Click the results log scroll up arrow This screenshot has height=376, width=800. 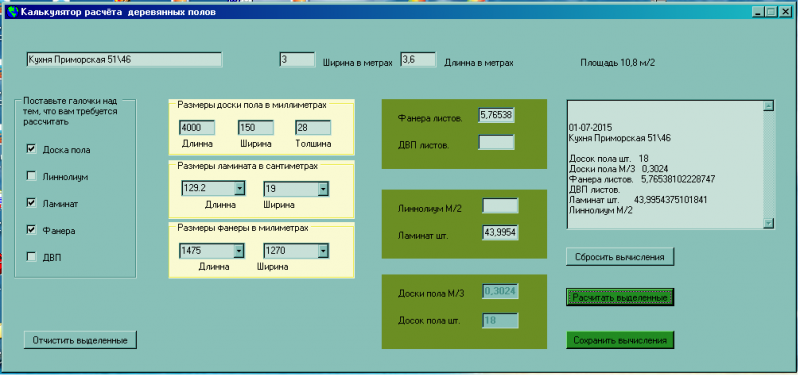pos(768,106)
